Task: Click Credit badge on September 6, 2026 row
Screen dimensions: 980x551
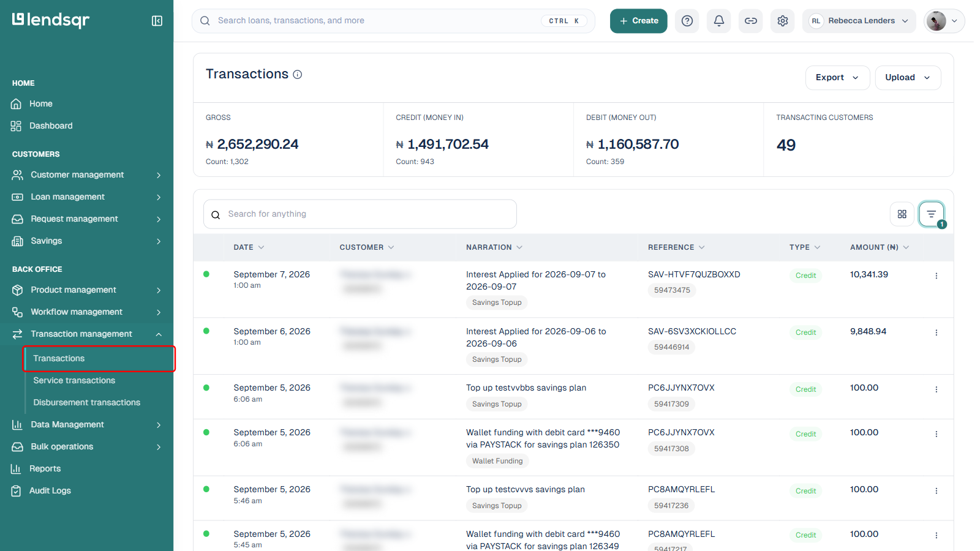Action: click(x=805, y=332)
